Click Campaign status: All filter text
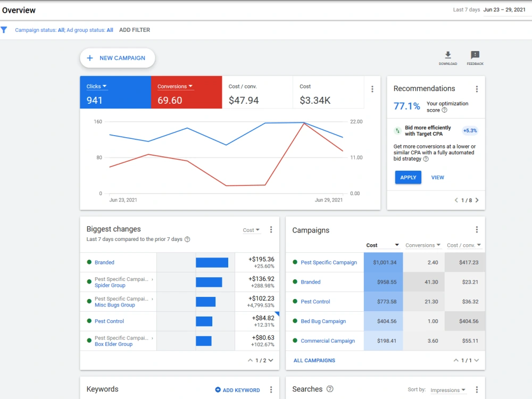 (40, 30)
